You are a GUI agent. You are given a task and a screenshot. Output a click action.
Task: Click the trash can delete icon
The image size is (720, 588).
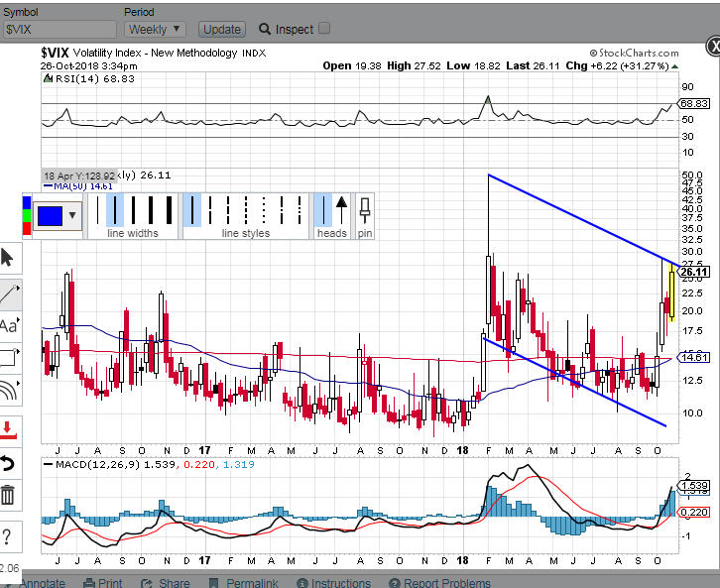(8, 495)
